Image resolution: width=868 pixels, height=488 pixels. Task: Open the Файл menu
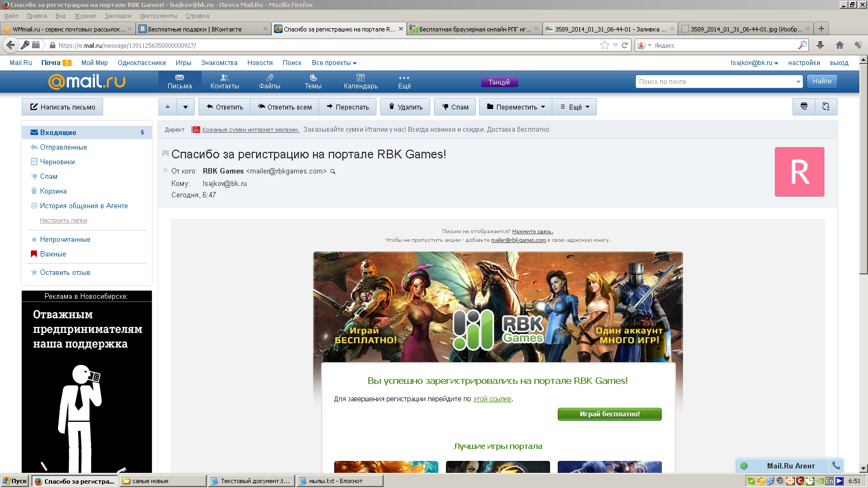[x=11, y=16]
